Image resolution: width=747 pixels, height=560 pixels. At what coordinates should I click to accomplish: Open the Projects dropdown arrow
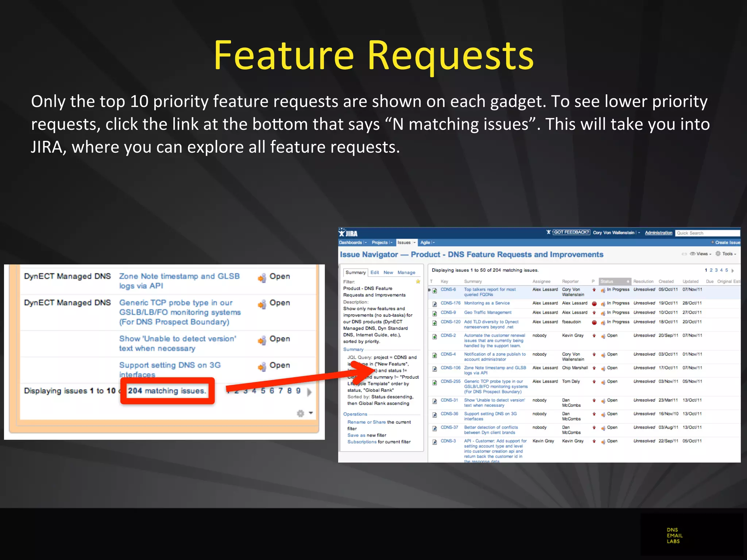[x=391, y=242]
